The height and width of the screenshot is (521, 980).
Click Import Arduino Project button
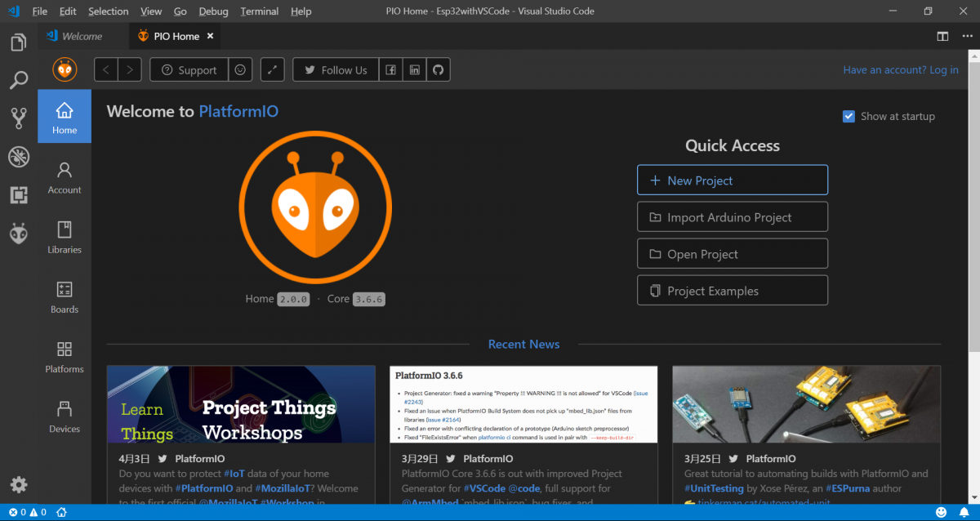pyautogui.click(x=733, y=217)
